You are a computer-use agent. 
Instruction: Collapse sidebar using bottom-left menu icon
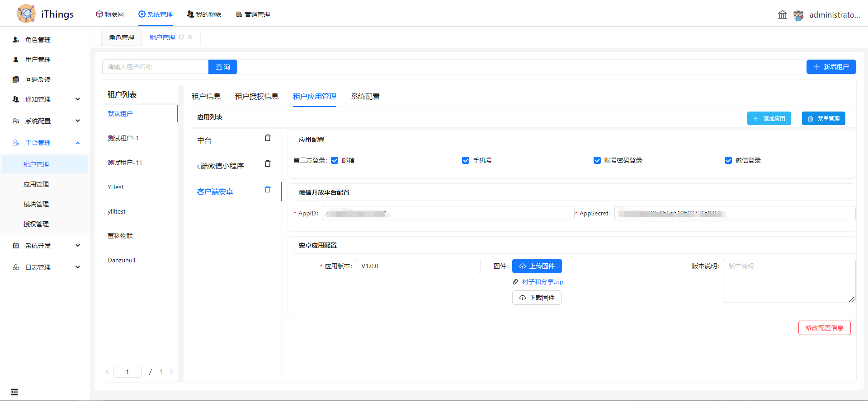click(14, 392)
